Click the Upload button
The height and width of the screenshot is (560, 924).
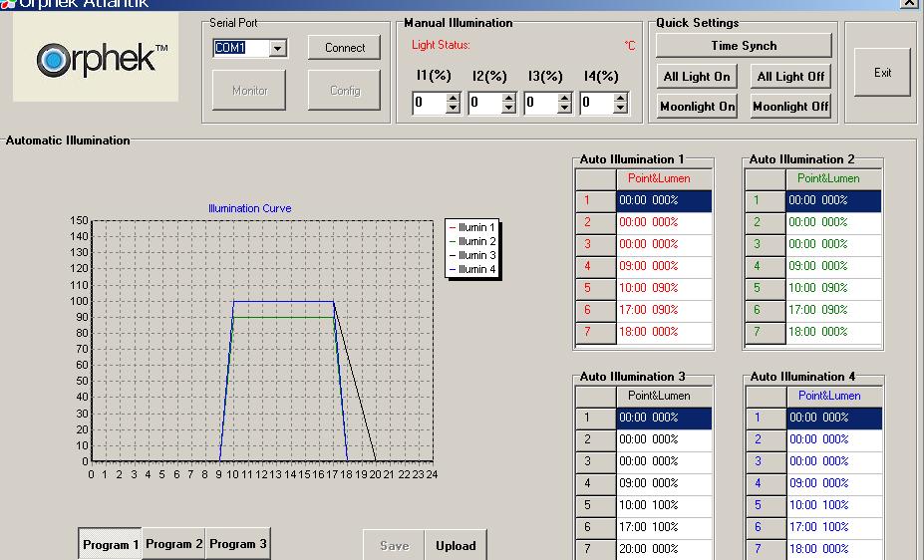(x=456, y=546)
